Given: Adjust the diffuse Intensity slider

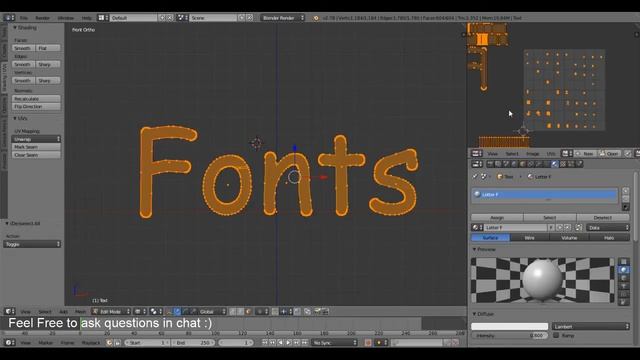Looking at the screenshot, I should point(509,335).
